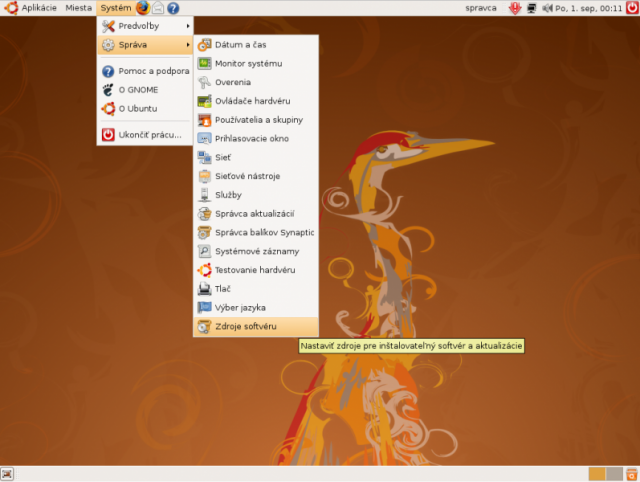Click the Show Desktop button in bottom panel

click(x=7, y=474)
